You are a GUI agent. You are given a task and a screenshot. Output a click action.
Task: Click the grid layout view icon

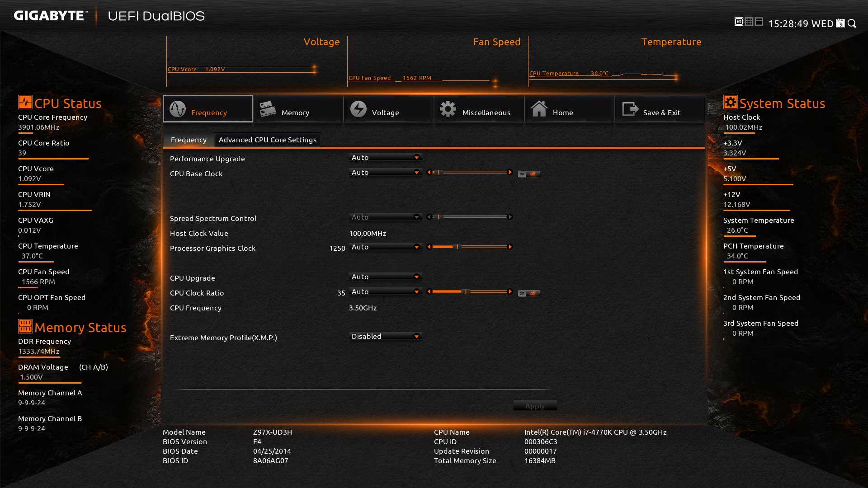tap(749, 22)
